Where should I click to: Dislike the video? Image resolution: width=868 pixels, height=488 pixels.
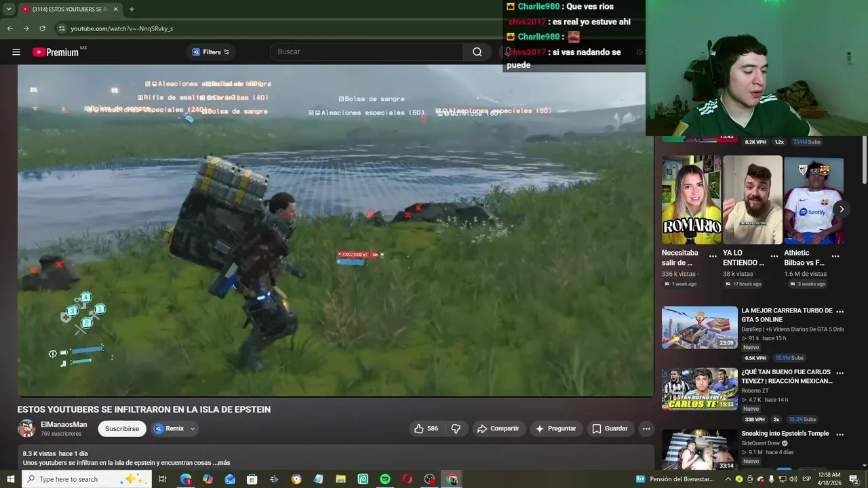[x=456, y=428]
